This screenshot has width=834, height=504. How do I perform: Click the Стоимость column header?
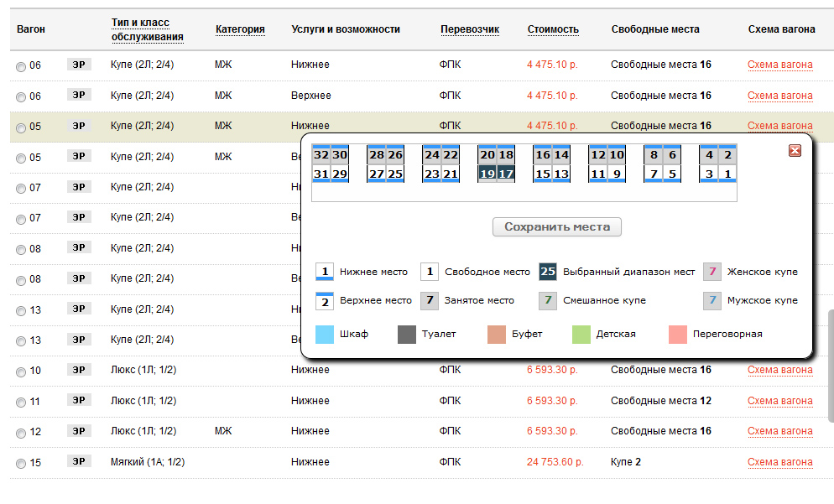[553, 29]
